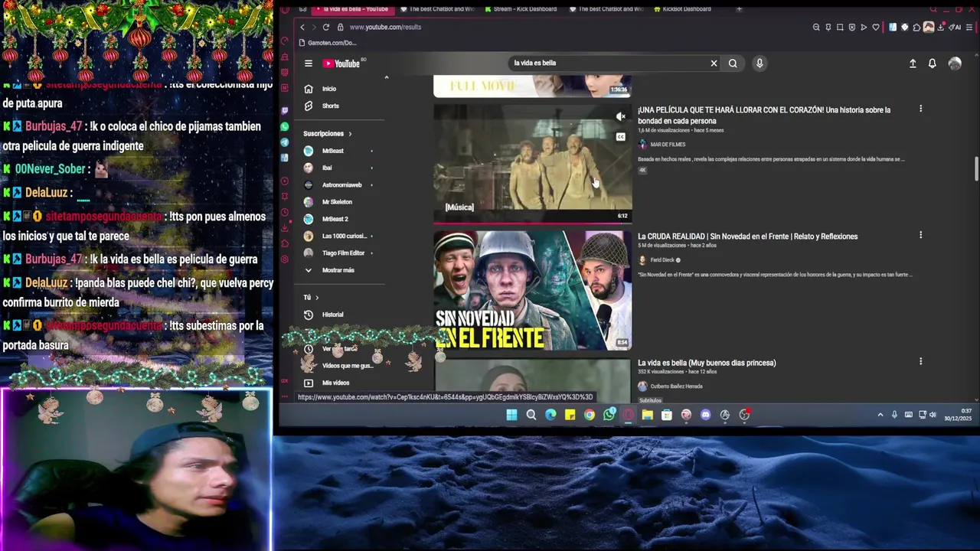Open a new browser tab with plus
Viewport: 980px width, 551px height.
pos(739,9)
